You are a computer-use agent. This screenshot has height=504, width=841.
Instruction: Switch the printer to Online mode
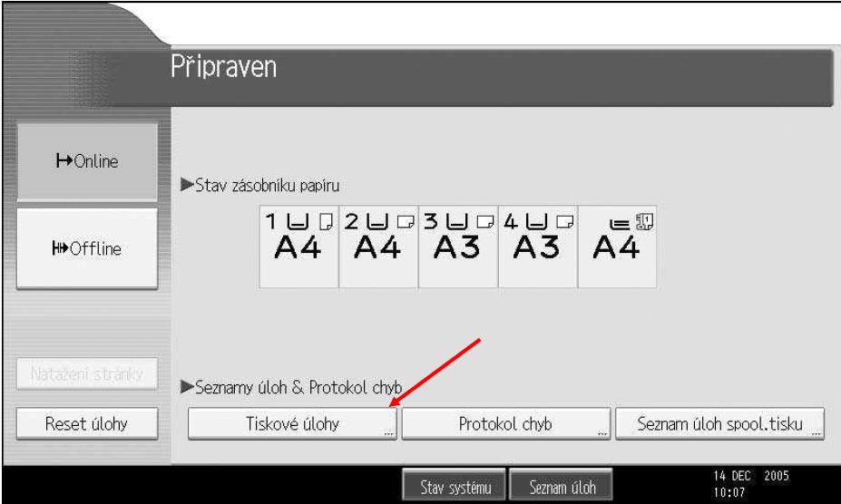(87, 161)
